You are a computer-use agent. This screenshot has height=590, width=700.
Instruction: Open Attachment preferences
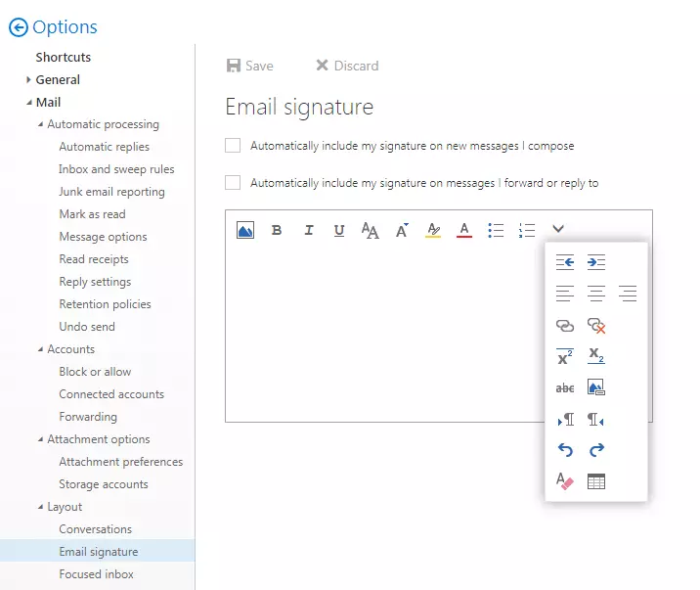point(121,462)
